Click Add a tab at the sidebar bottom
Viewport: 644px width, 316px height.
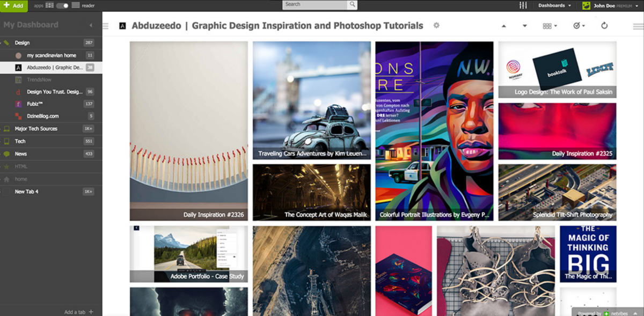[79, 312]
